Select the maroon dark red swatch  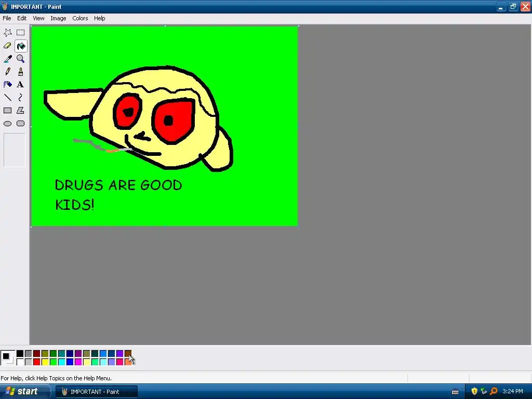click(x=37, y=354)
